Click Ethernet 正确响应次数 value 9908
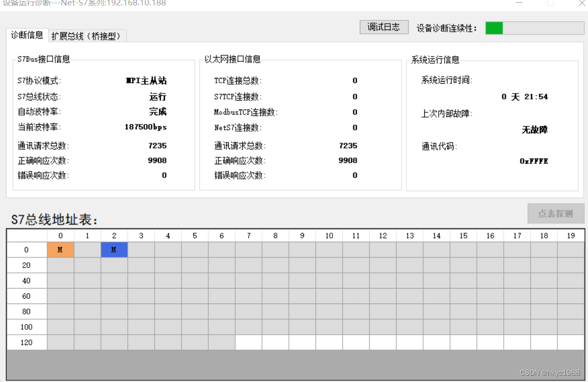The height and width of the screenshot is (382, 588). 348,161
